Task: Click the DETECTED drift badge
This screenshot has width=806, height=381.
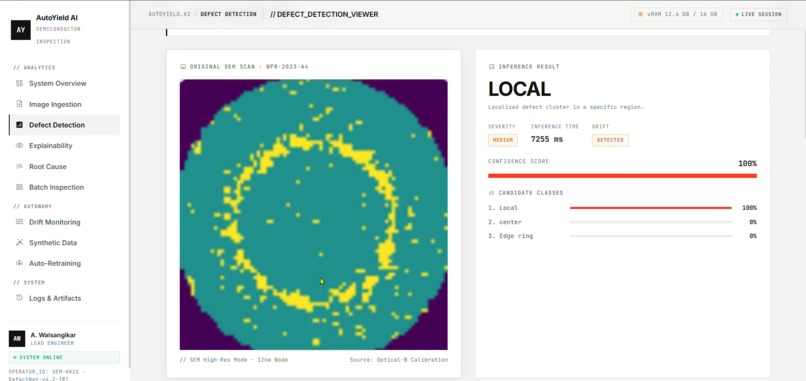Action: [x=610, y=140]
